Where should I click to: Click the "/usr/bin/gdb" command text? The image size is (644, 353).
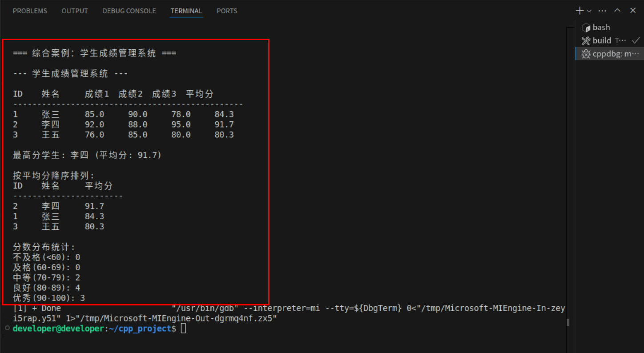point(205,308)
